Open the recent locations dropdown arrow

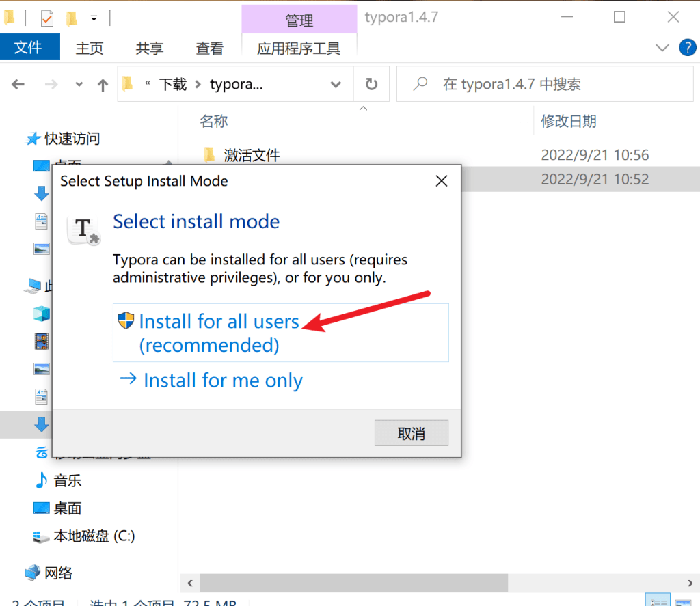click(79, 85)
